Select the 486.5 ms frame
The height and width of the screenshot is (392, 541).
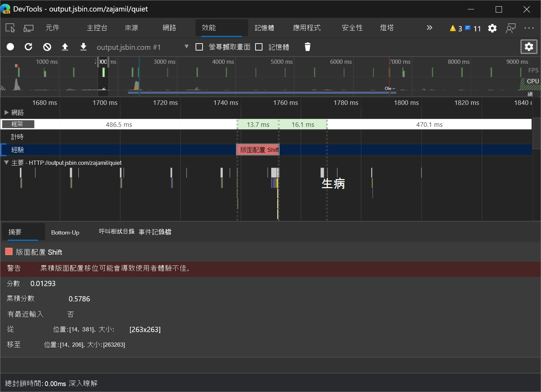119,124
